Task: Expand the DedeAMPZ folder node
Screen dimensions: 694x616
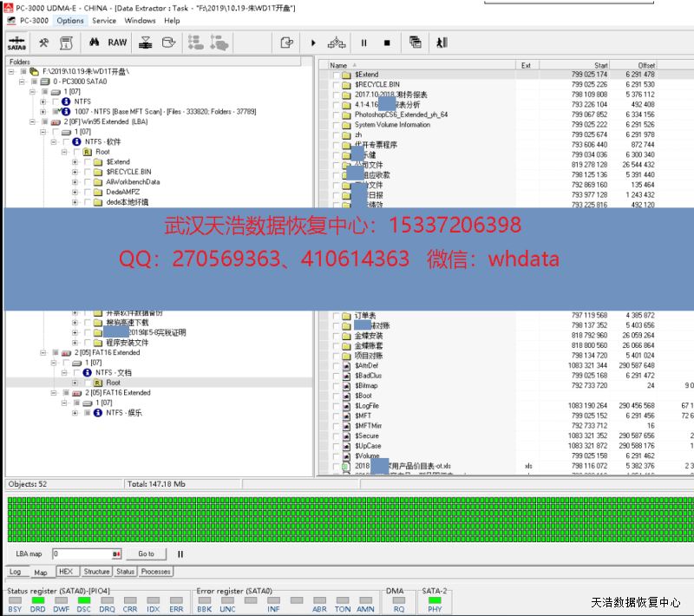Action: click(75, 192)
